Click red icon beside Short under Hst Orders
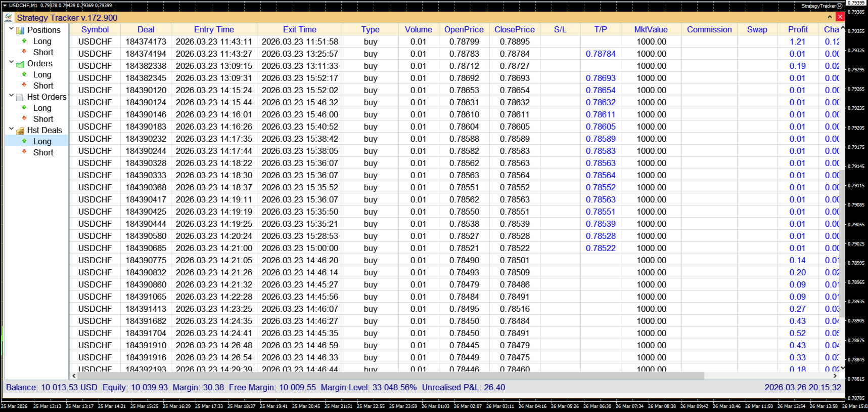Image resolution: width=868 pixels, height=412 pixels. (24, 118)
